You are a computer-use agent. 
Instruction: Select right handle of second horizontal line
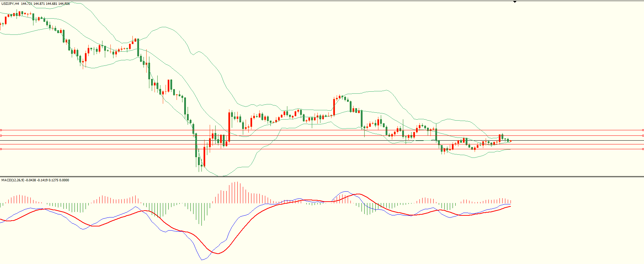click(x=643, y=135)
